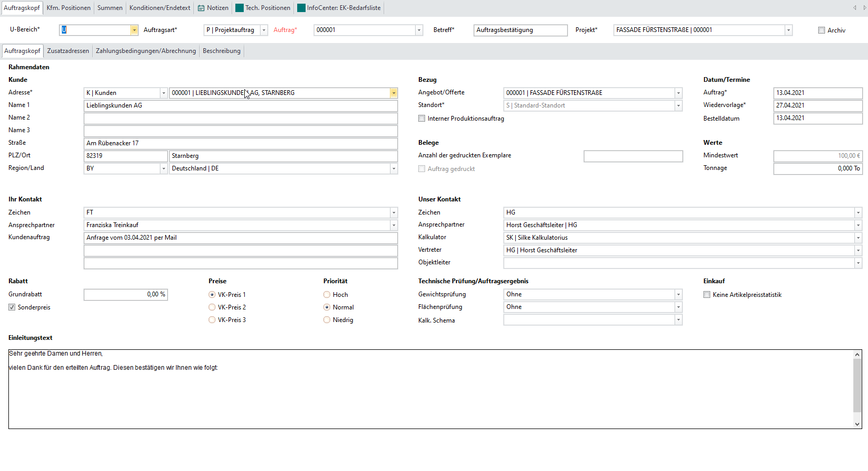Tick Keine Artikelpreisstatistik checkbox

[707, 295]
